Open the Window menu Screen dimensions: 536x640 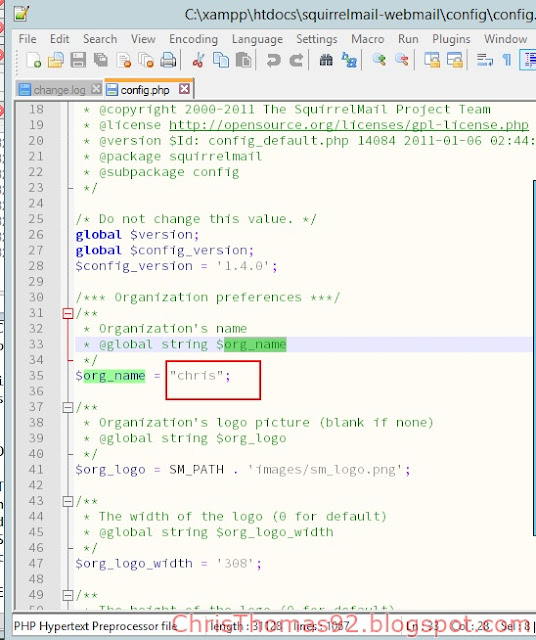coord(505,39)
